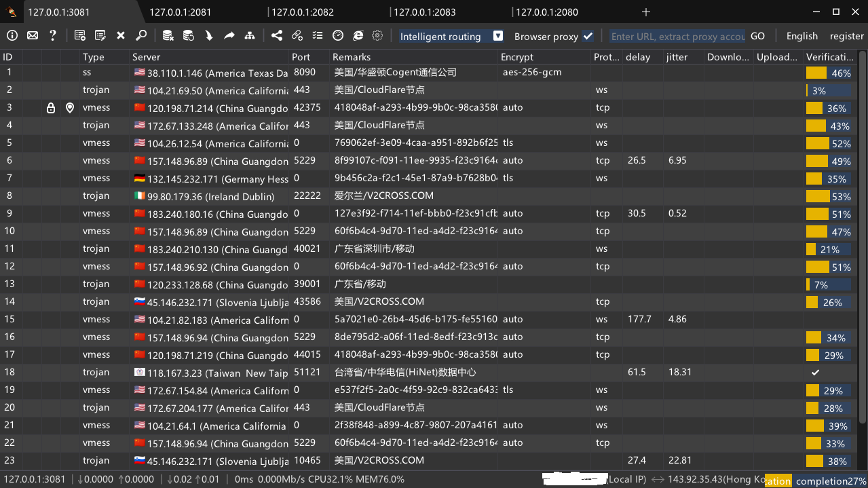
Task: Click the lock icon on row 3
Action: point(51,108)
